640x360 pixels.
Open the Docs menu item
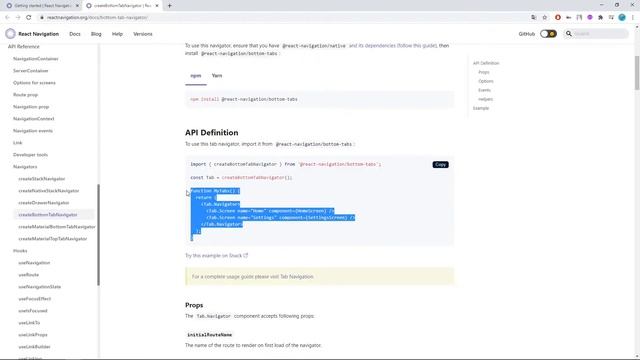tap(75, 34)
